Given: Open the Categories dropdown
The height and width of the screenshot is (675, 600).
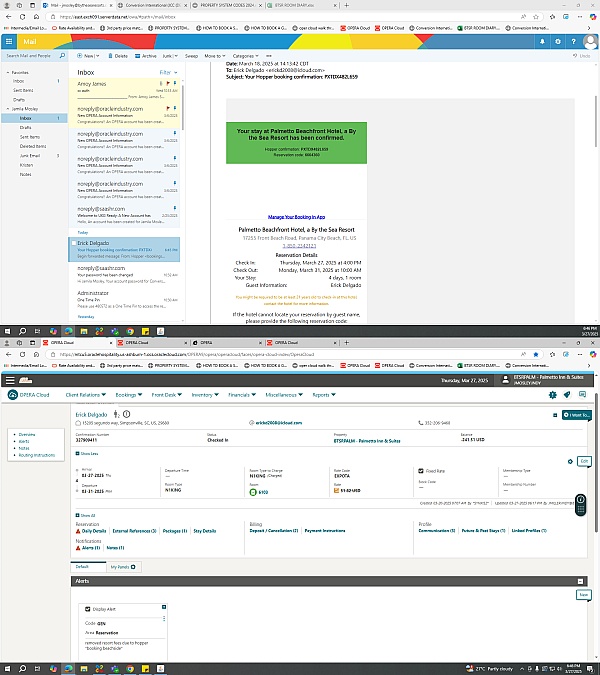Looking at the screenshot, I should click(x=246, y=56).
